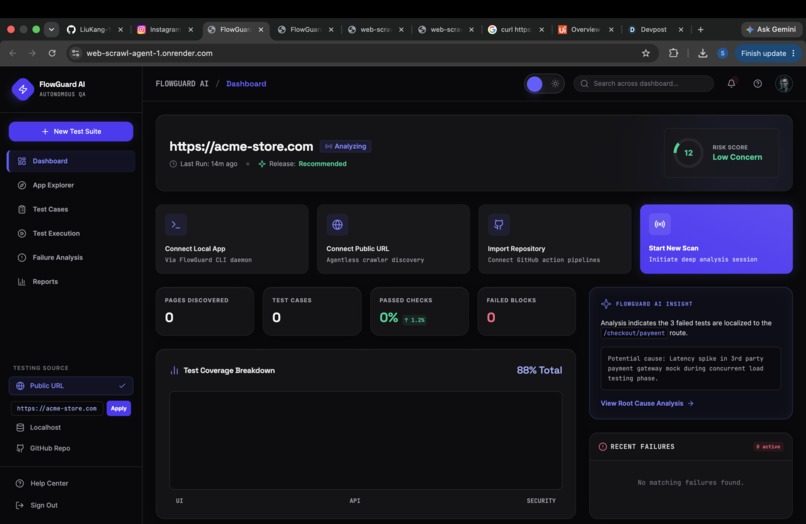Click the Passed Checks 0% card
806x524 pixels.
click(419, 312)
